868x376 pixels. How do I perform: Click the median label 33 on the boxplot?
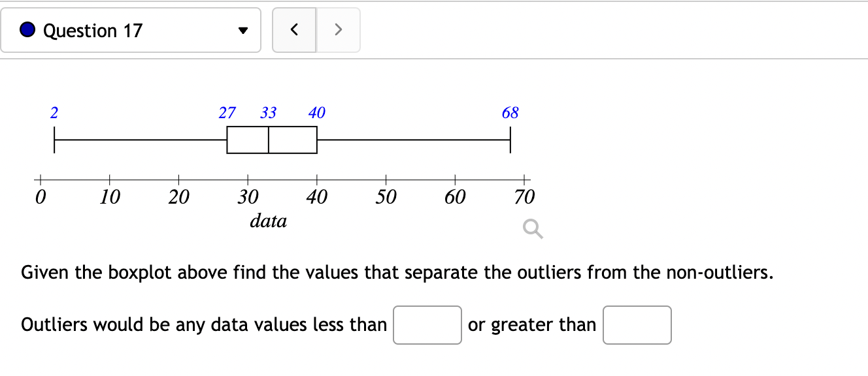pos(268,112)
